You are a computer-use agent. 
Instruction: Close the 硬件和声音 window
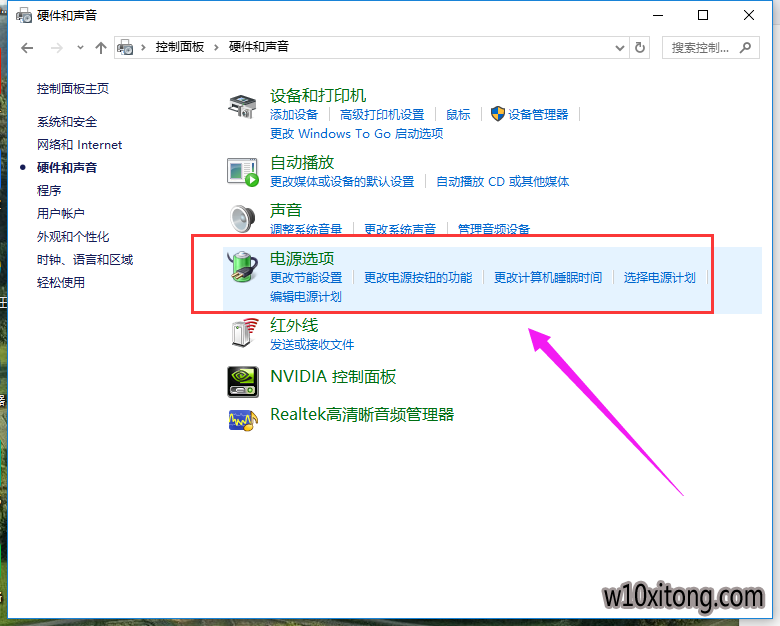click(749, 15)
